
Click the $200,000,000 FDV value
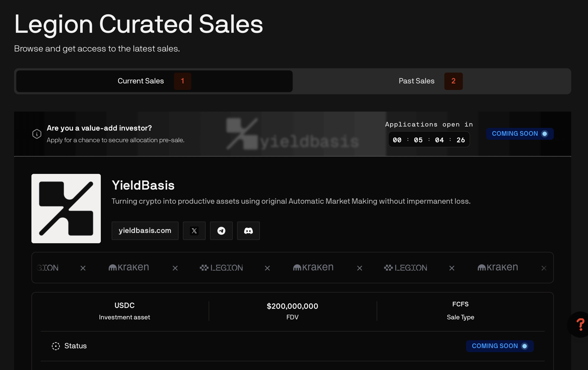[x=292, y=306]
